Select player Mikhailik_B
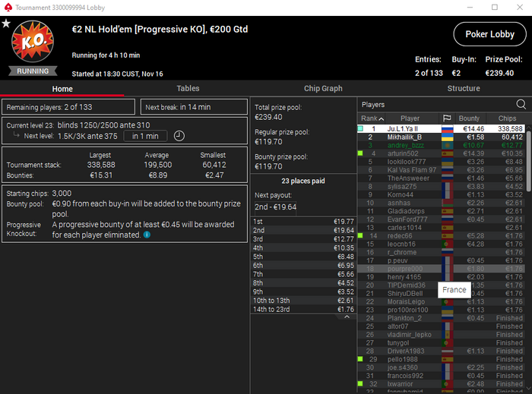The image size is (532, 394). [441, 137]
